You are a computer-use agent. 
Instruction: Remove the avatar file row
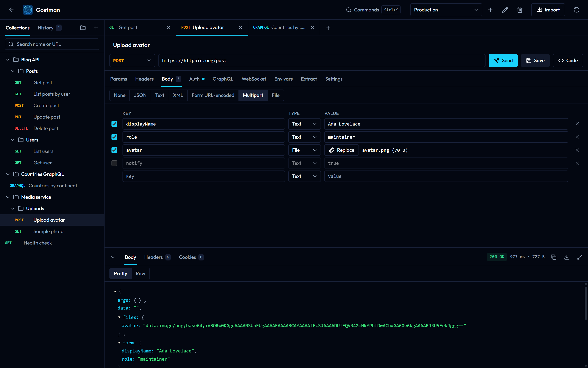577,150
